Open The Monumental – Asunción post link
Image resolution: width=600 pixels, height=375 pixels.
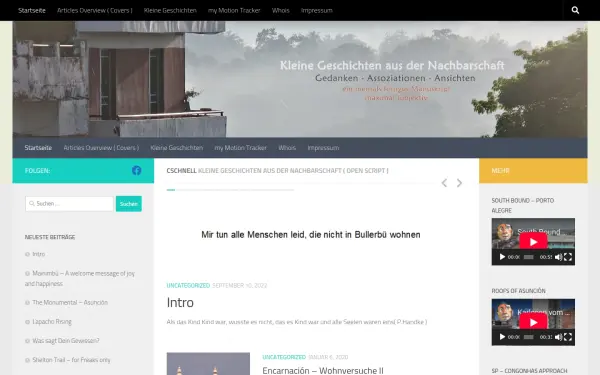pos(70,302)
